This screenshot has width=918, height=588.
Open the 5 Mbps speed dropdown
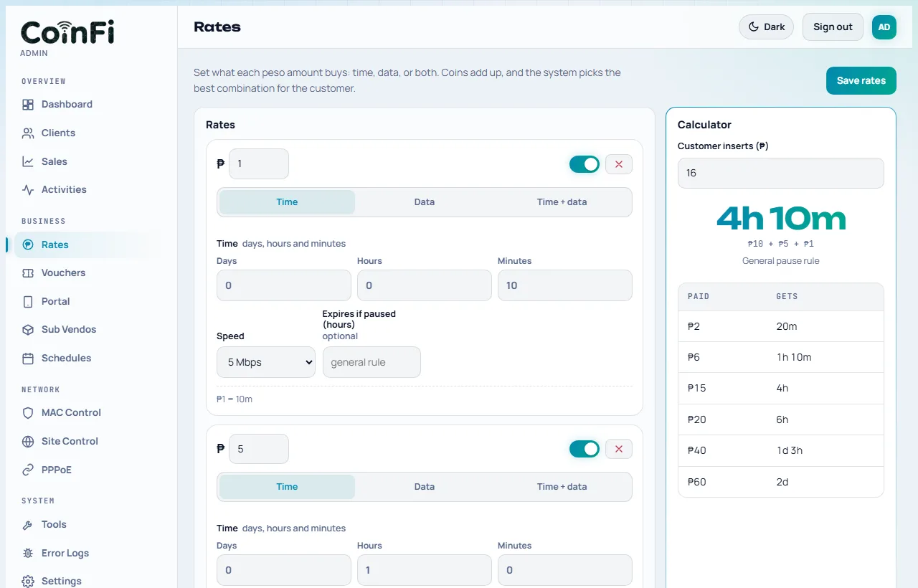click(x=266, y=362)
